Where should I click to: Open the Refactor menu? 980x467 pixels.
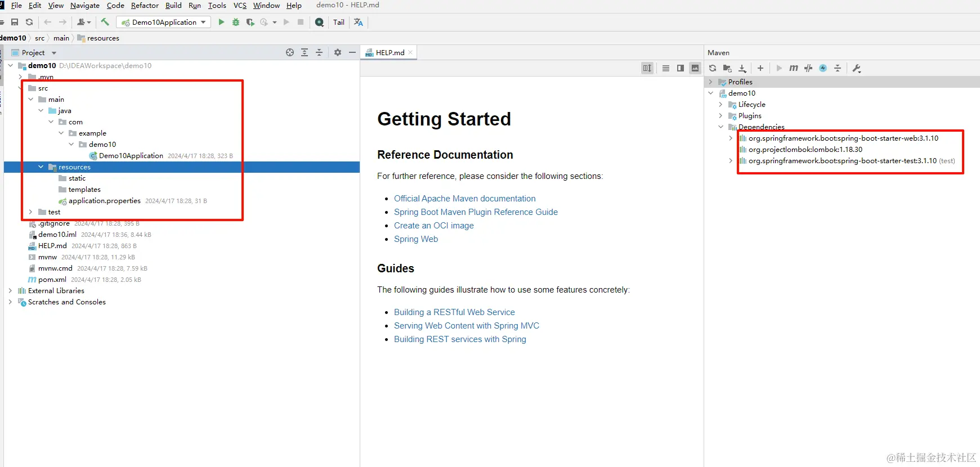(x=145, y=5)
